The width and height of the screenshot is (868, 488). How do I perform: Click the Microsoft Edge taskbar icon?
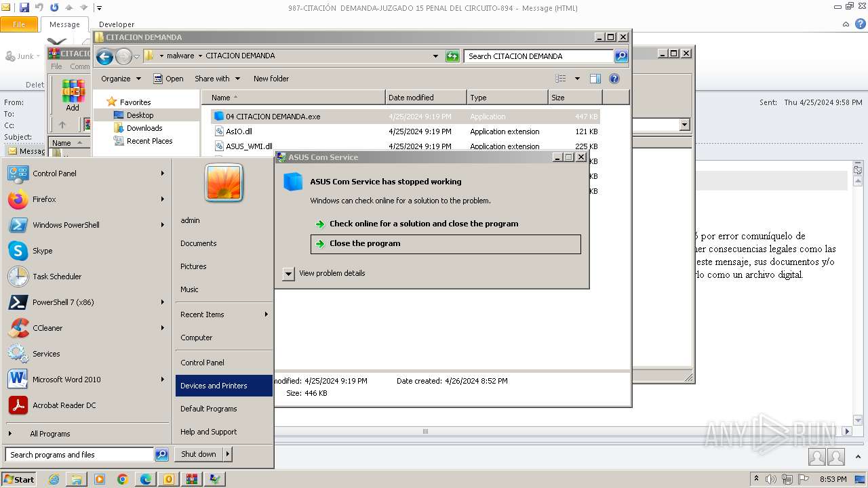coord(146,479)
